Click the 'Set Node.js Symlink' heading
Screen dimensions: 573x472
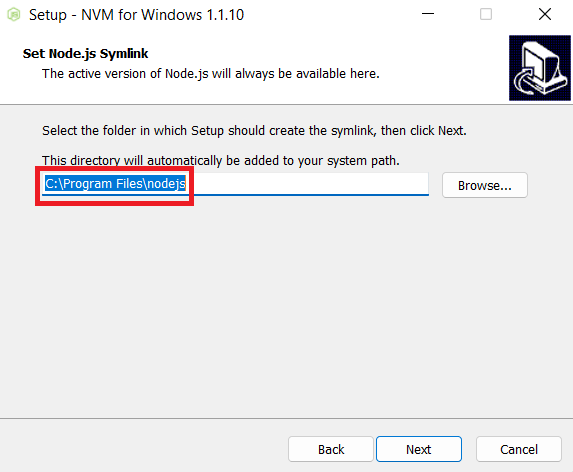[85, 54]
